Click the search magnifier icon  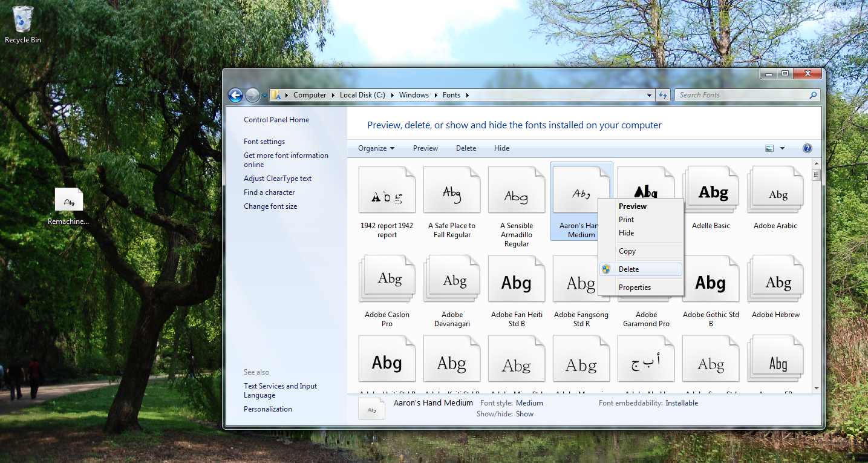813,95
